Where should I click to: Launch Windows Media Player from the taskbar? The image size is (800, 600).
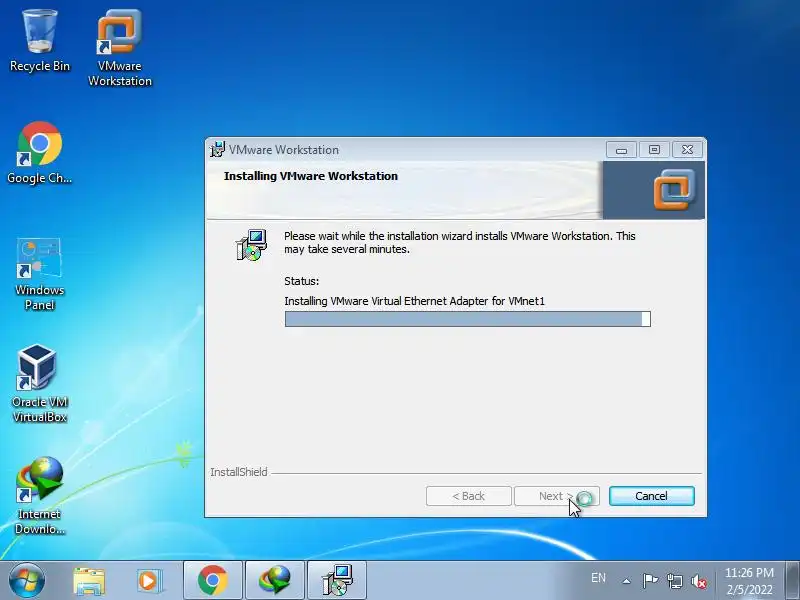pyautogui.click(x=149, y=581)
